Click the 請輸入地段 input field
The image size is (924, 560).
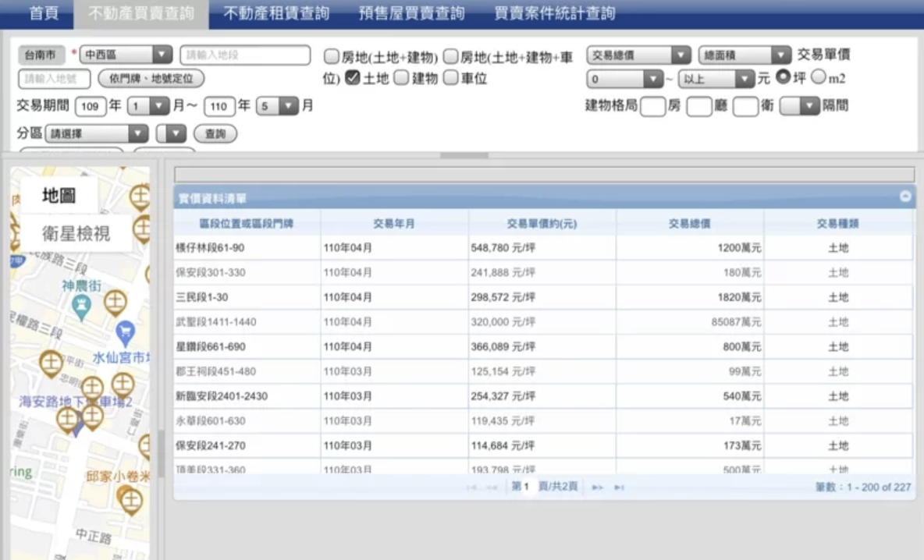coord(245,55)
